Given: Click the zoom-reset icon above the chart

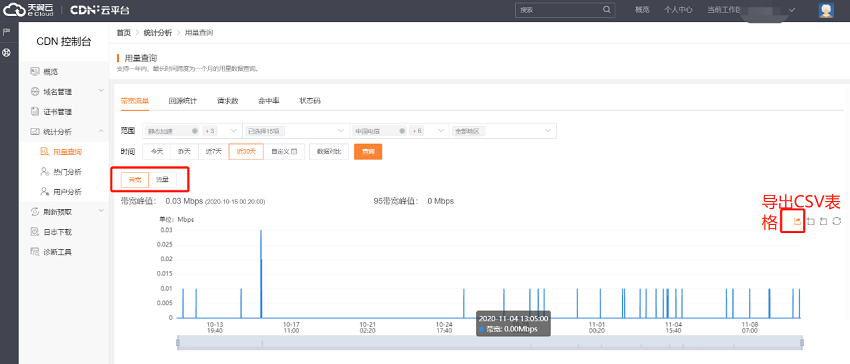Looking at the screenshot, I should (823, 221).
